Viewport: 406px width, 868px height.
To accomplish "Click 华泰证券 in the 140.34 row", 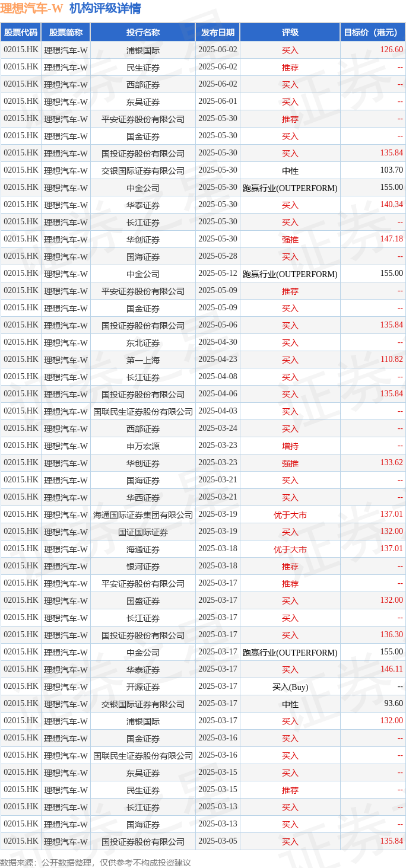I will point(143,205).
